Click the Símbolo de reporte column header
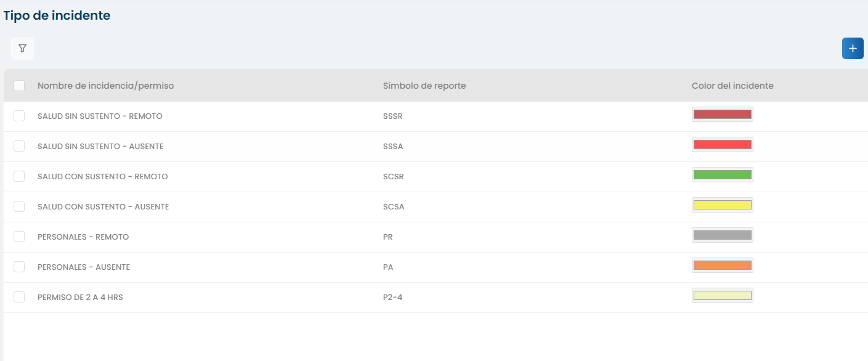The image size is (868, 361). [424, 86]
